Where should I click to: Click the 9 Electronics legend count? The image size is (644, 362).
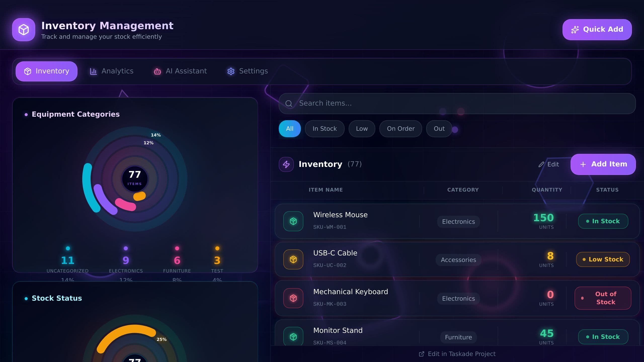(x=126, y=260)
